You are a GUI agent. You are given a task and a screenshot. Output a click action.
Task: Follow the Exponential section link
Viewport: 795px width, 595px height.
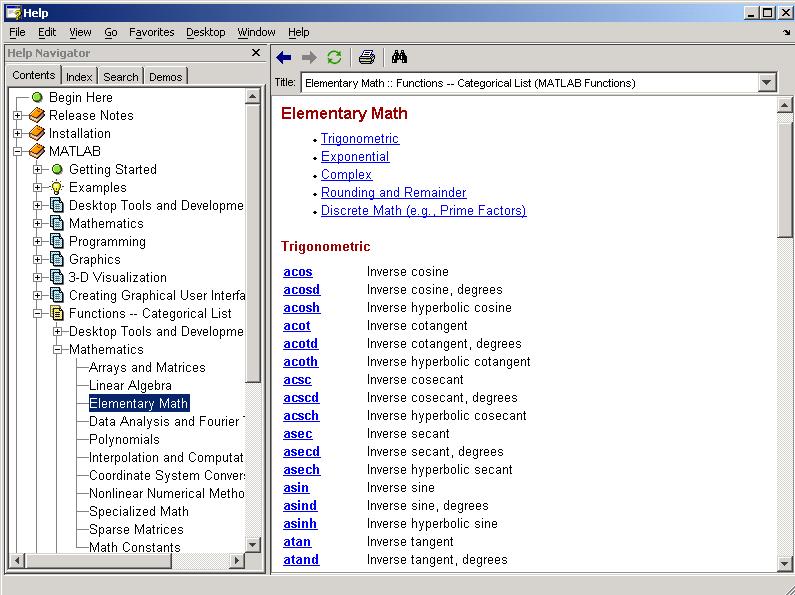[355, 157]
